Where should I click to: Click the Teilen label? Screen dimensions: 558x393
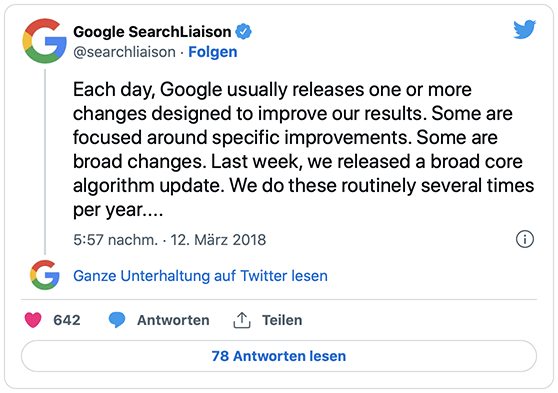(x=282, y=320)
